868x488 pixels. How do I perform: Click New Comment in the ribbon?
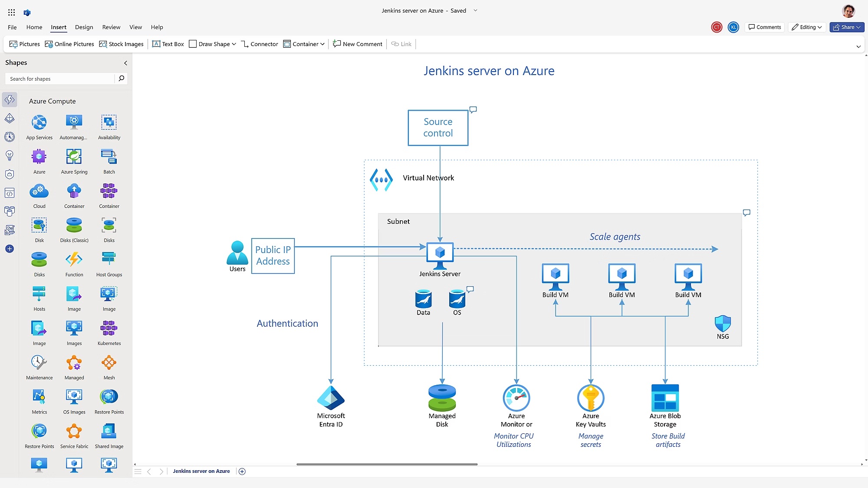(357, 44)
